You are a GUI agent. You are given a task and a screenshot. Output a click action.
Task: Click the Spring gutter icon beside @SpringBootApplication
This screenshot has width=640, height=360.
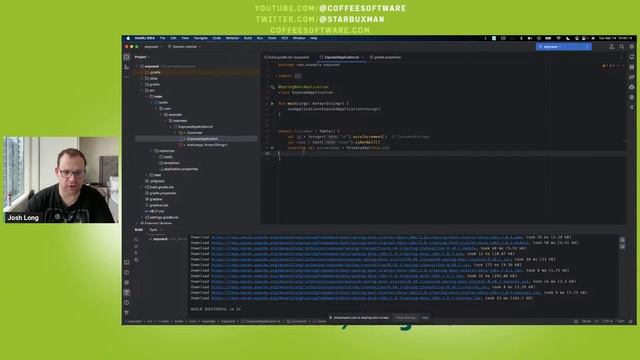[x=273, y=87]
